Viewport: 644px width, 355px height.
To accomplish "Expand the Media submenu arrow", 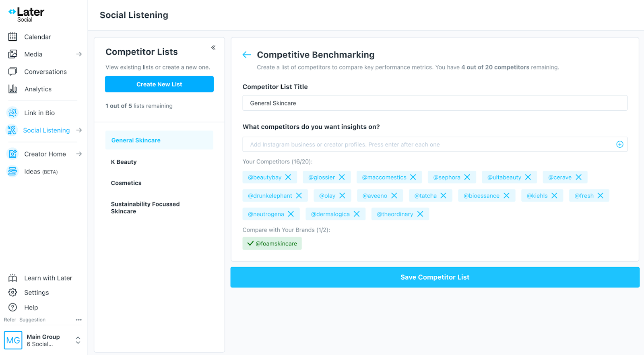I will [x=79, y=54].
